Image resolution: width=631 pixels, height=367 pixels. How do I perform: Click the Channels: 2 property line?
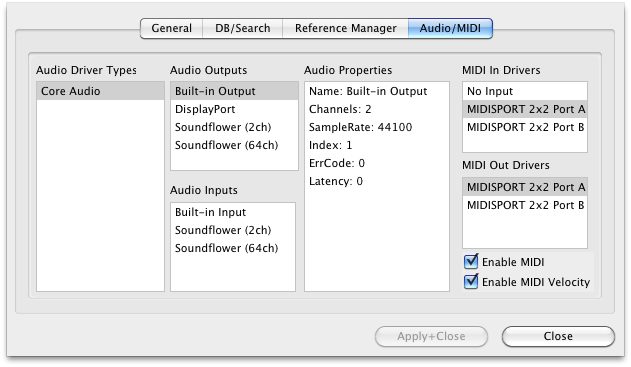pos(377,109)
